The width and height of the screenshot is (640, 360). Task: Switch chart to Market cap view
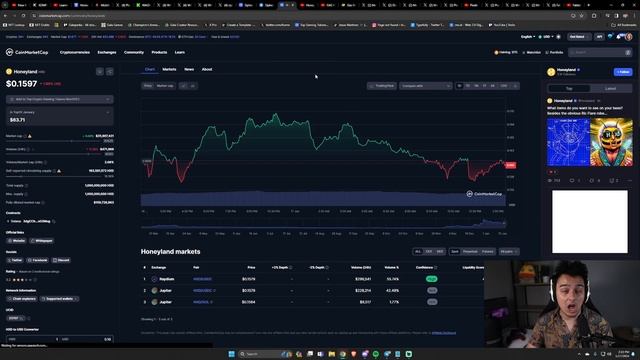coord(165,86)
